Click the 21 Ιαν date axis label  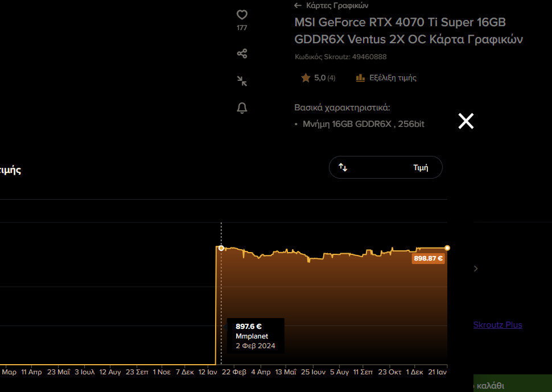coord(437,372)
